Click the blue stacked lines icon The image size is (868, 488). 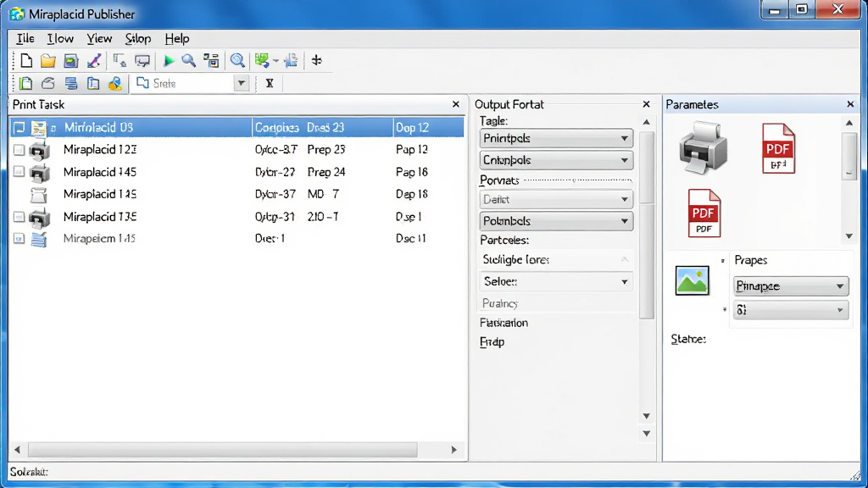(71, 84)
